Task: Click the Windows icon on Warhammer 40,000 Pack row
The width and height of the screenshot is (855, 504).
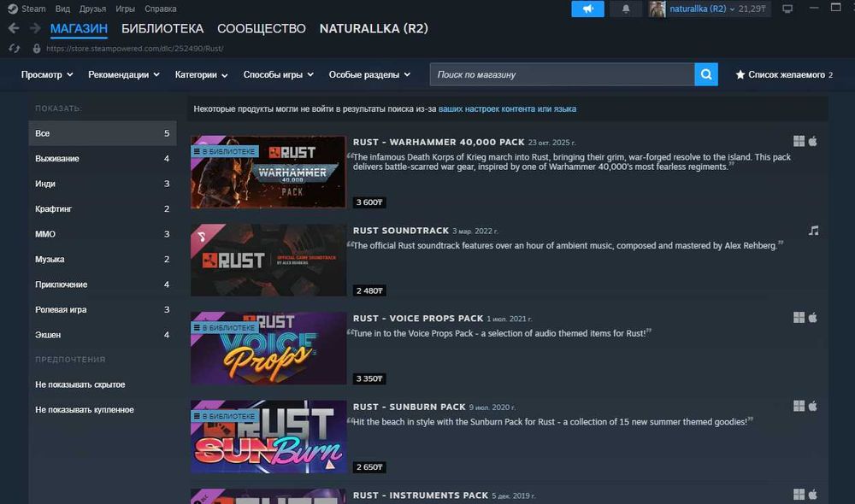Action: (799, 142)
